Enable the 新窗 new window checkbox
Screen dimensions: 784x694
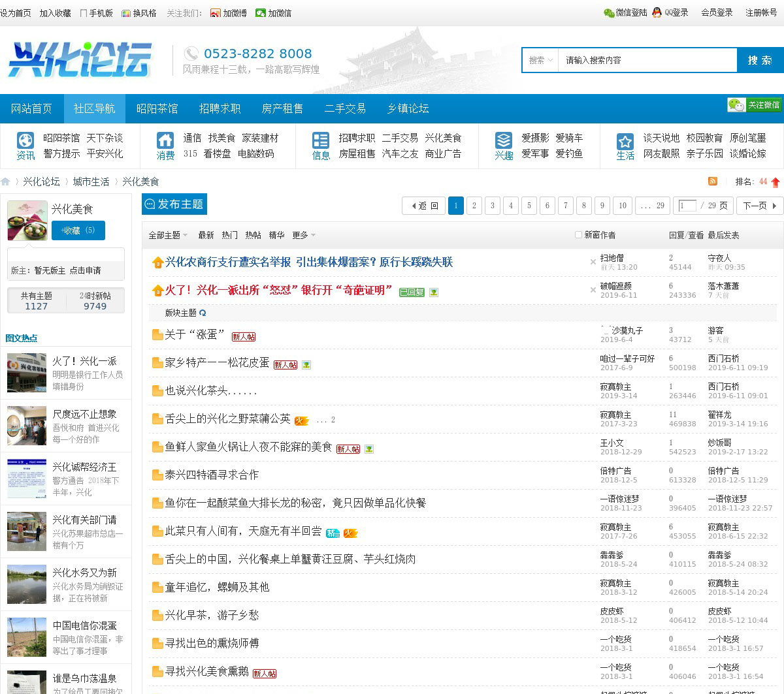(x=578, y=235)
